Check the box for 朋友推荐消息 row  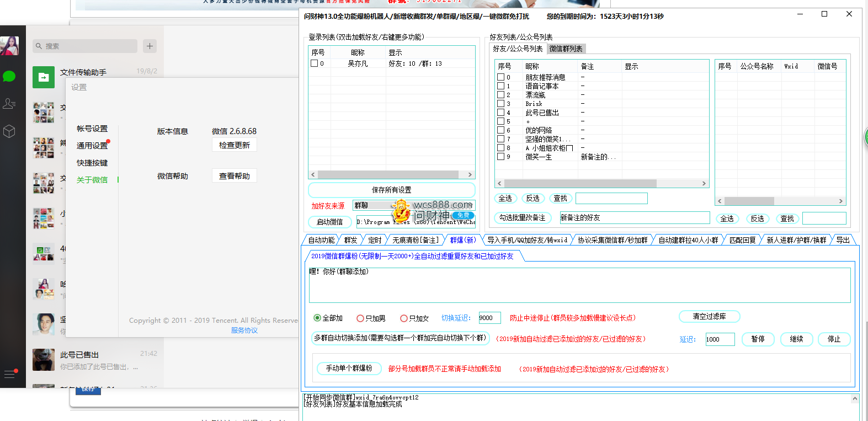click(x=500, y=77)
